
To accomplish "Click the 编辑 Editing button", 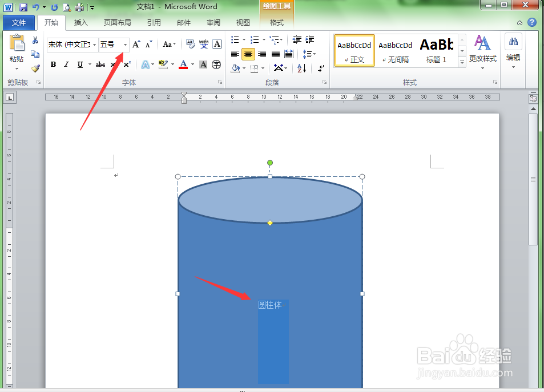I will (x=513, y=51).
